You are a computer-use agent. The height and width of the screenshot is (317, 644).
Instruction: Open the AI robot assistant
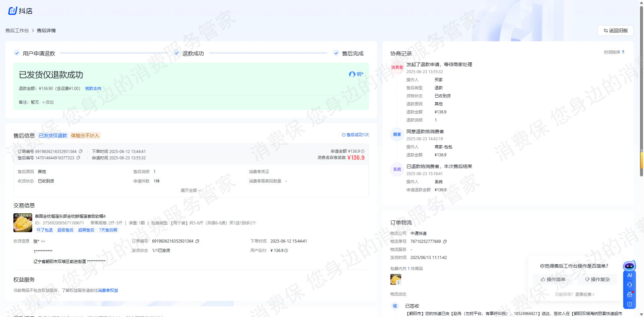(629, 266)
